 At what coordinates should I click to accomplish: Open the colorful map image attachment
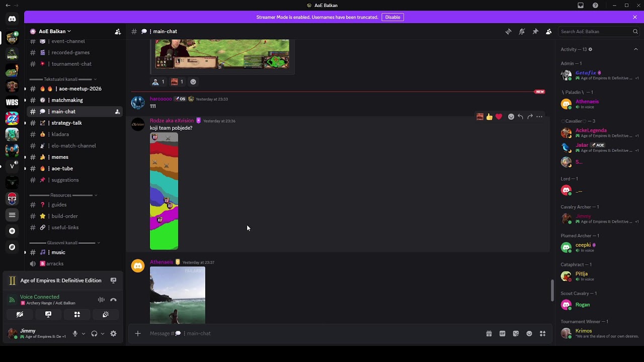click(164, 191)
